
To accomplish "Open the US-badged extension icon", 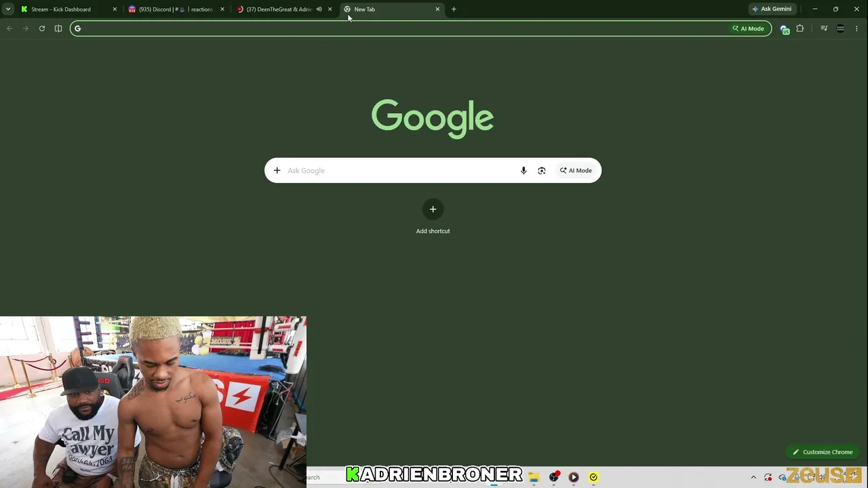I will coord(785,29).
